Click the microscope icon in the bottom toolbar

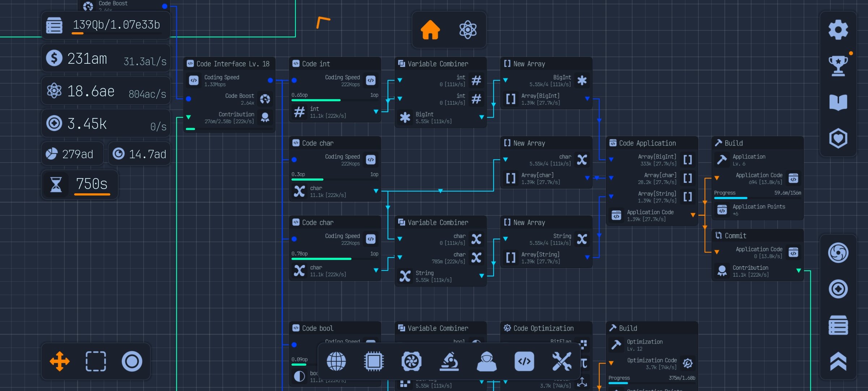pyautogui.click(x=449, y=361)
